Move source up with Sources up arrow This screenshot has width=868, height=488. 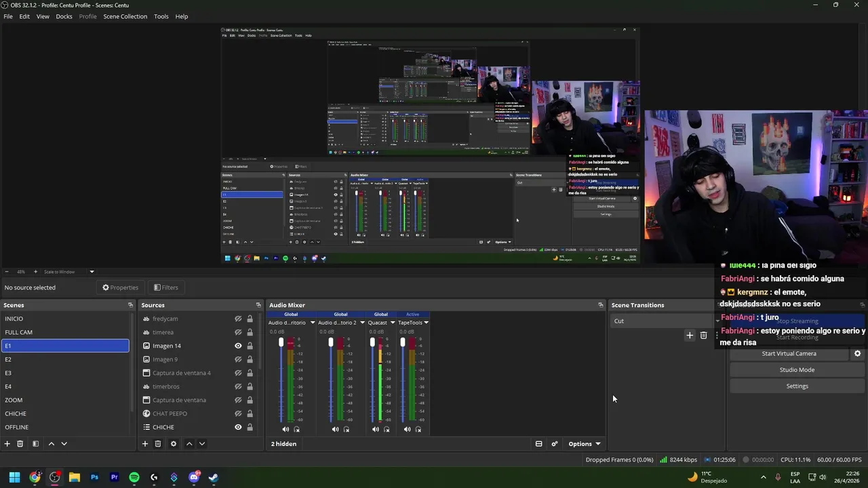(x=189, y=444)
